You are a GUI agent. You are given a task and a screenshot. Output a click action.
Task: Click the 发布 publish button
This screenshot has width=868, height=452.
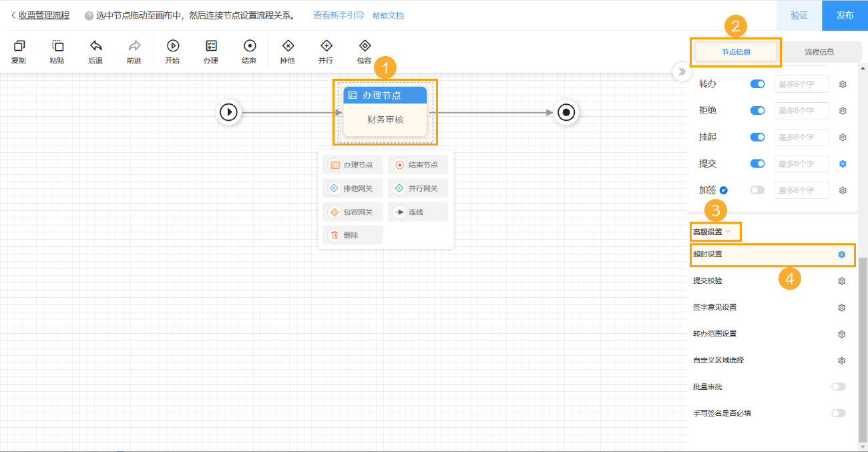pos(845,15)
